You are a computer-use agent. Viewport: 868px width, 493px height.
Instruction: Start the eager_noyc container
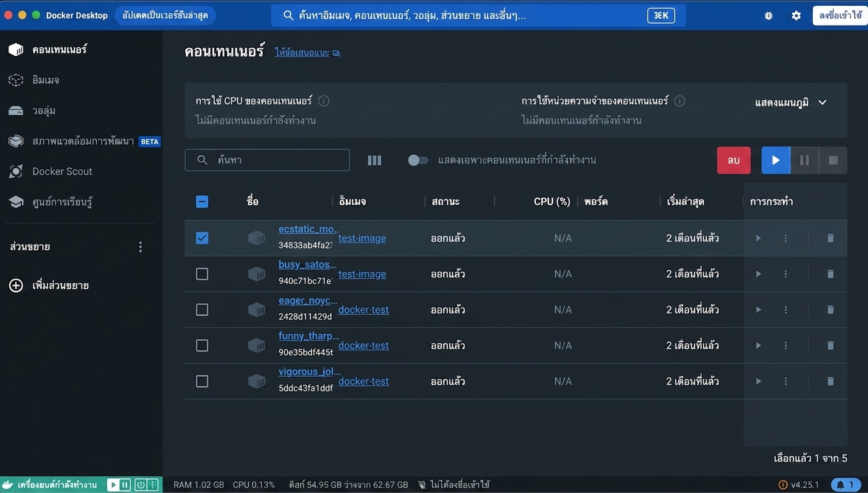click(x=758, y=310)
